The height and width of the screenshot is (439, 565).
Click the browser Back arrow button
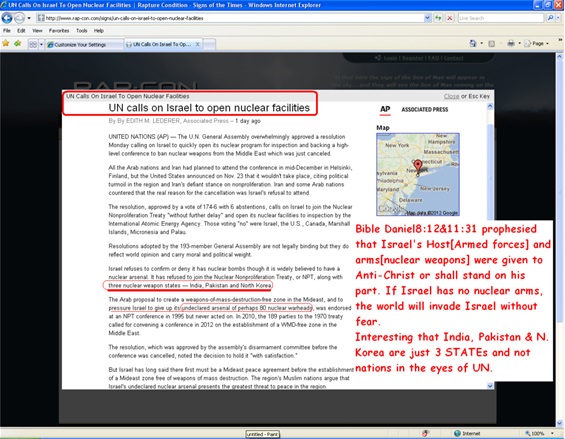[6, 18]
